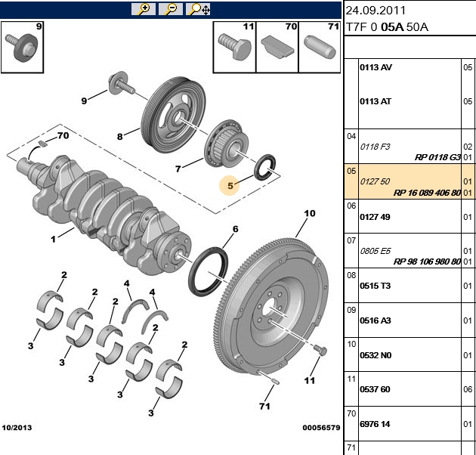Click the flywheel ring gear drawing
This screenshot has width=476, height=455.
coord(271,307)
